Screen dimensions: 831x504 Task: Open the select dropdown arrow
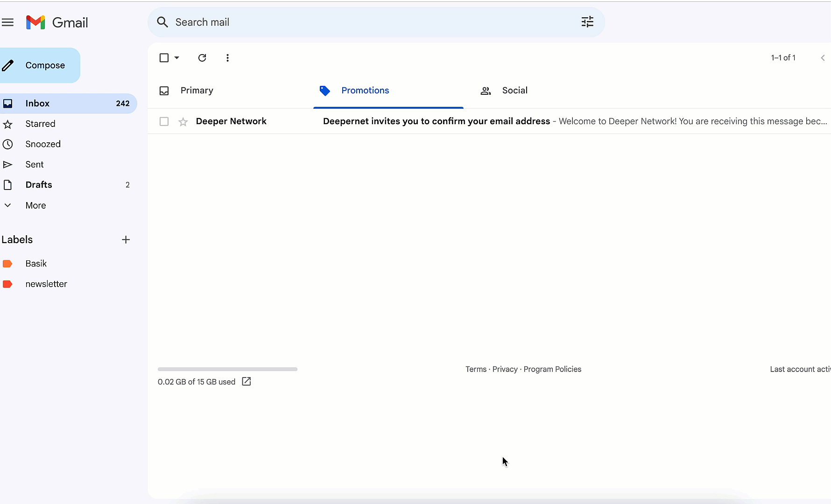[x=177, y=58]
